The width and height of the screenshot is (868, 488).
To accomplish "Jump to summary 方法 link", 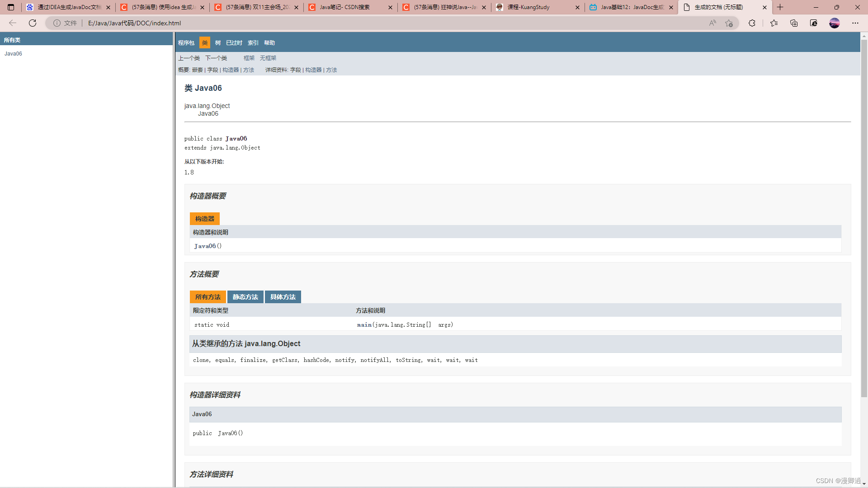I will 249,70.
